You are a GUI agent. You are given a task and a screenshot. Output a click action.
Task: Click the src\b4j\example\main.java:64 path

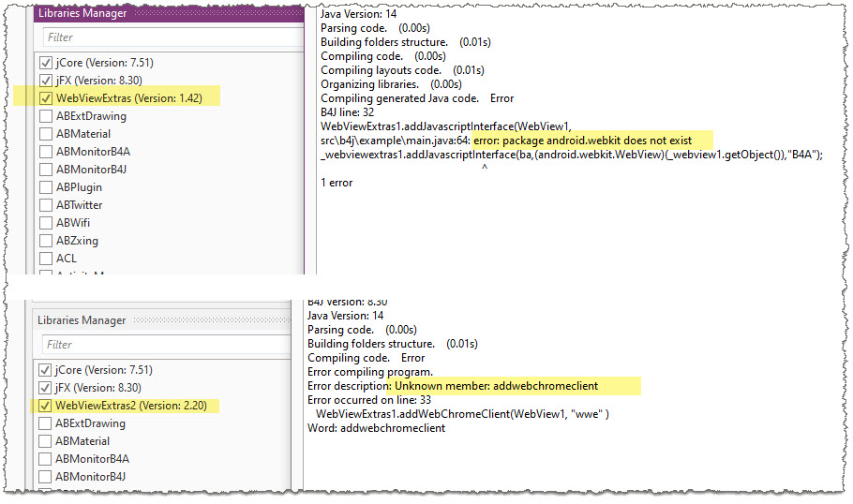point(396,141)
